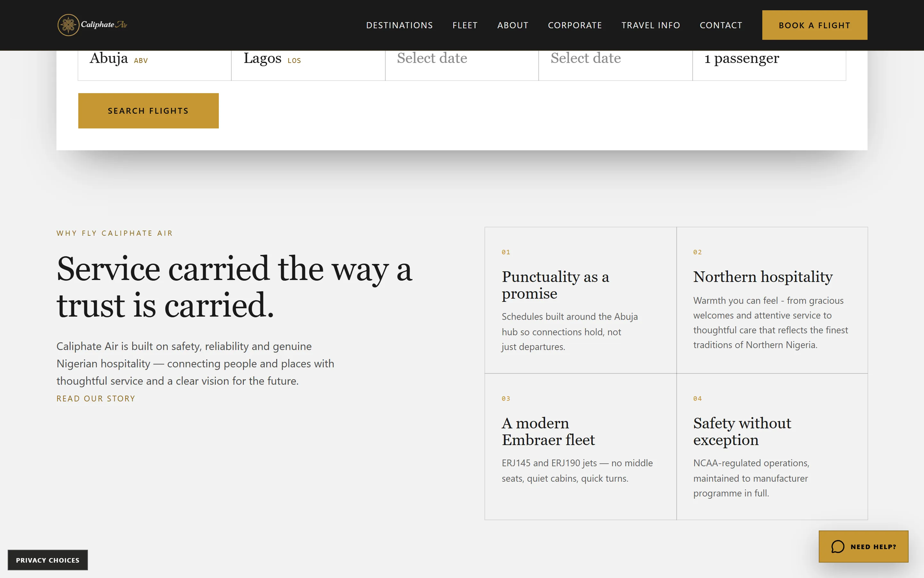Click the Book a Flight button

pos(814,25)
